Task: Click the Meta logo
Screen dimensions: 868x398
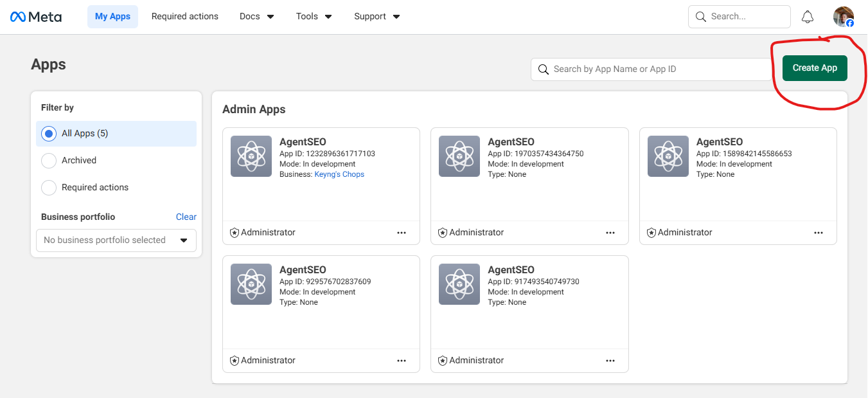Action: (x=36, y=17)
